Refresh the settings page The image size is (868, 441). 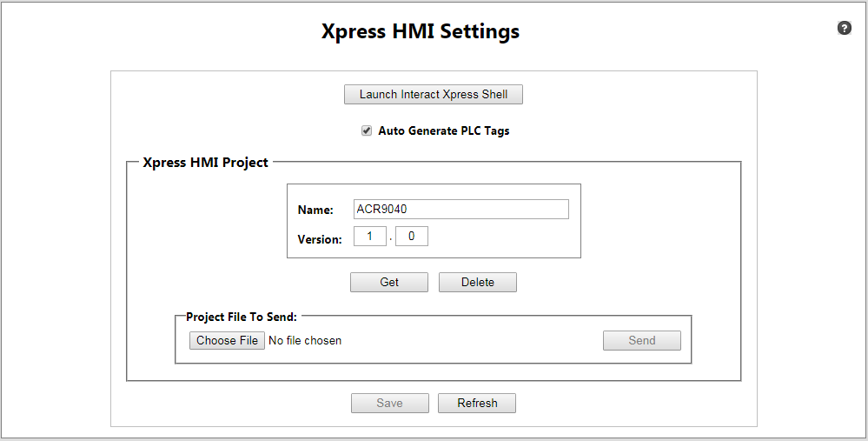pyautogui.click(x=477, y=404)
